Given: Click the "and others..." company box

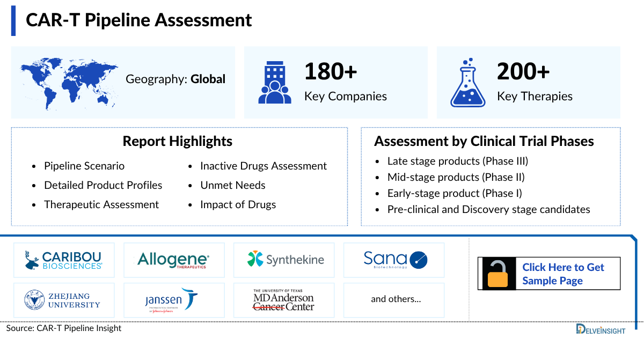Looking at the screenshot, I should pyautogui.click(x=394, y=300).
